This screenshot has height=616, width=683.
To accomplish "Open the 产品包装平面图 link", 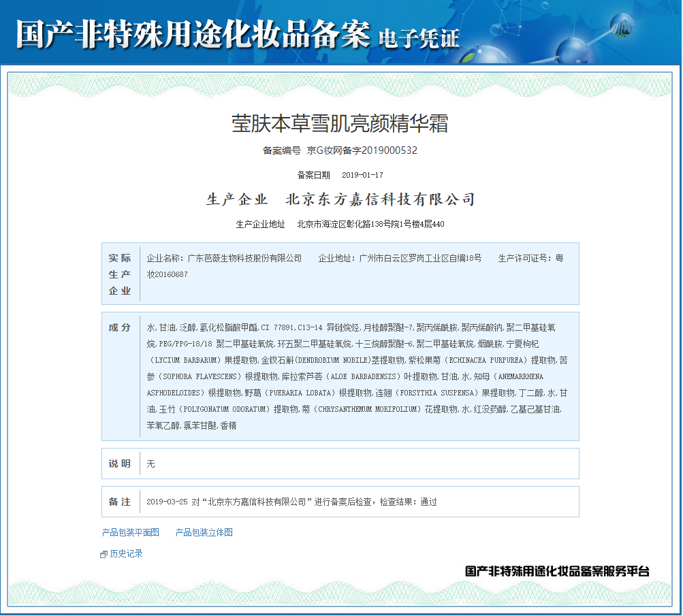I will click(130, 532).
